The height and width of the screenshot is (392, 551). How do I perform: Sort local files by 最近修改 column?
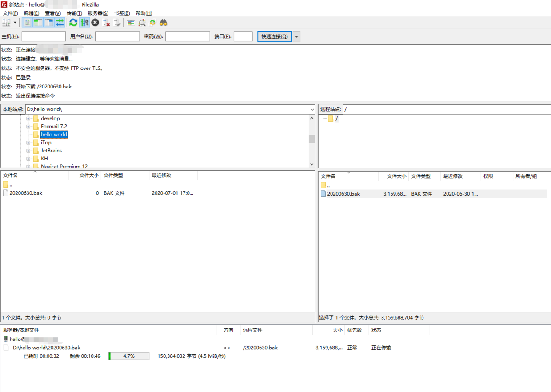pos(173,176)
